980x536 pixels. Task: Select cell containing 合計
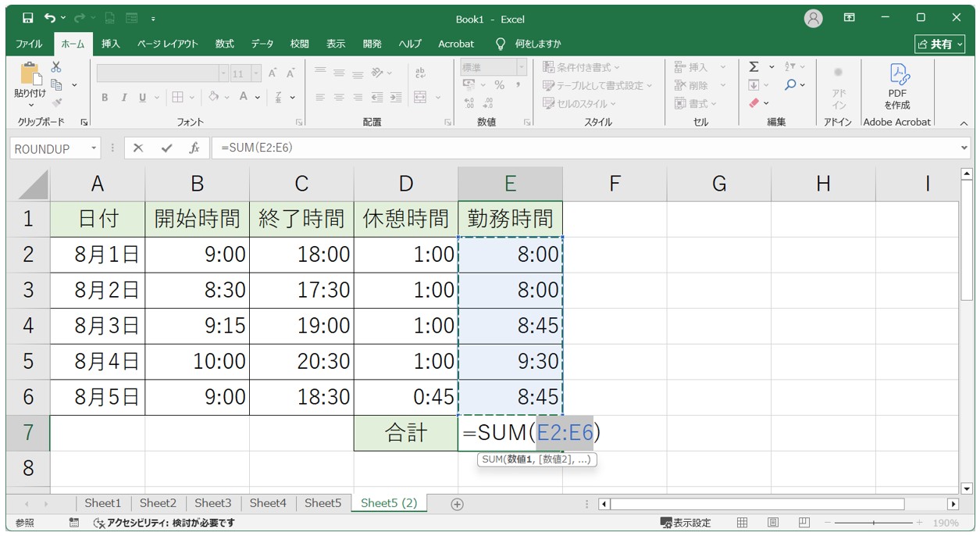(406, 433)
